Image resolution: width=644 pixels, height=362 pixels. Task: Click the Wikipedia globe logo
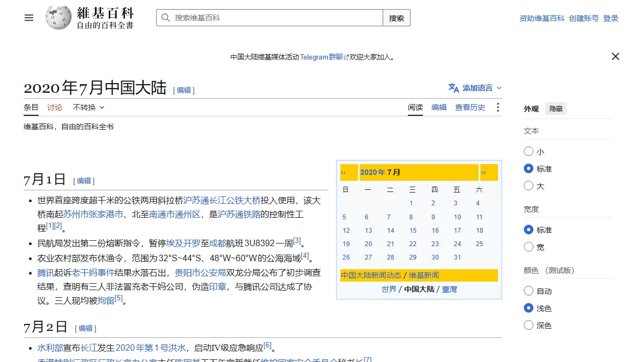58,18
